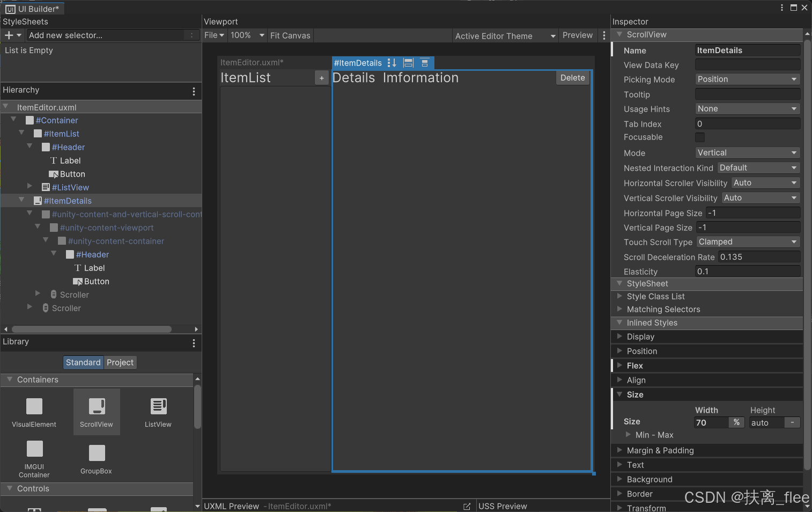
Task: Open the 100% zoom dropdown
Action: tap(247, 35)
